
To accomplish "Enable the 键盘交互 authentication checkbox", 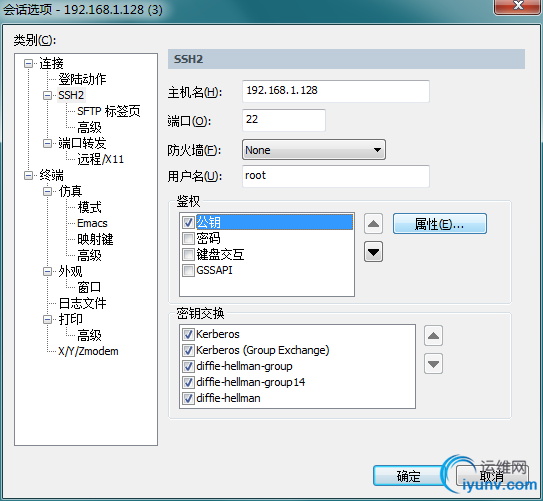I will [188, 254].
